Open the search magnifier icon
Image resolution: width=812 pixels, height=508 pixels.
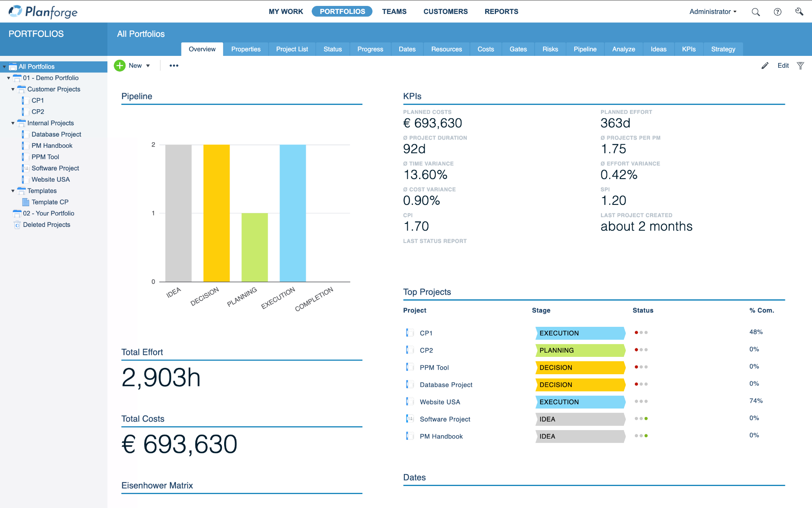pyautogui.click(x=756, y=12)
